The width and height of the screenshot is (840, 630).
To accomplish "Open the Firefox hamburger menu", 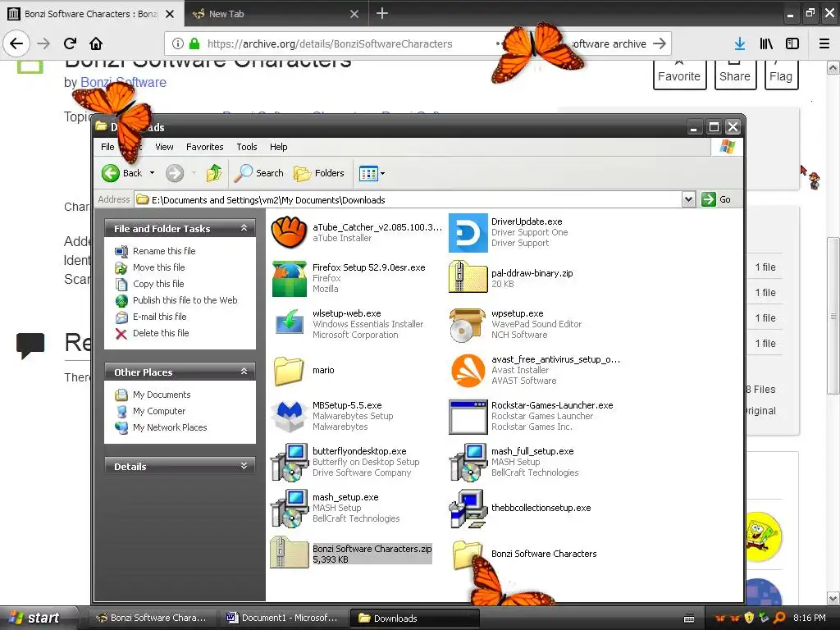I will 824,43.
